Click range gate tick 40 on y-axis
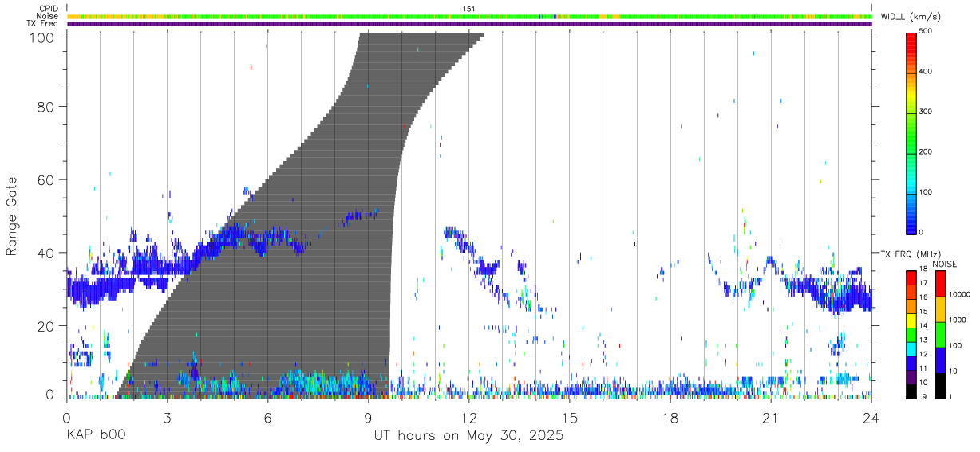Screen dimensions: 980x452 45,253
